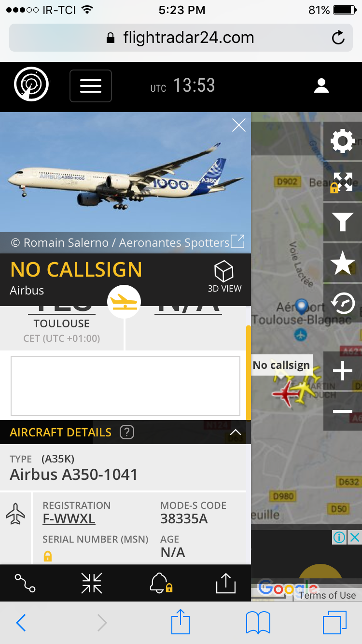Open locked flight alert bell icon
The width and height of the screenshot is (362, 644).
click(161, 583)
